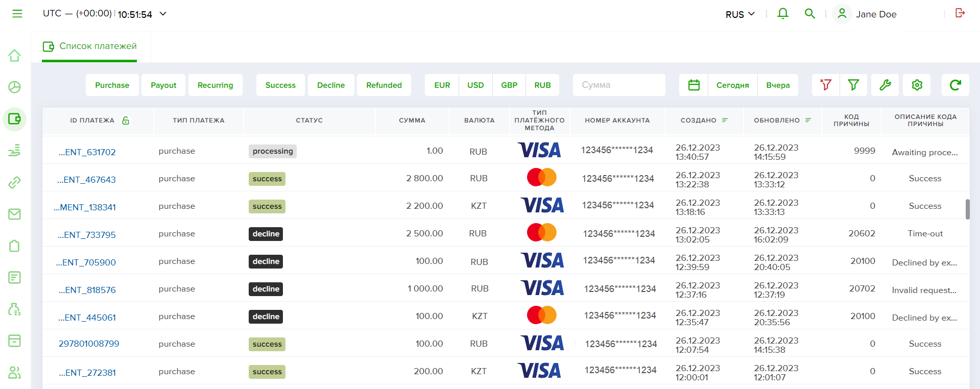Open the hamburger menu icon
The height and width of the screenshot is (389, 980).
click(x=17, y=14)
